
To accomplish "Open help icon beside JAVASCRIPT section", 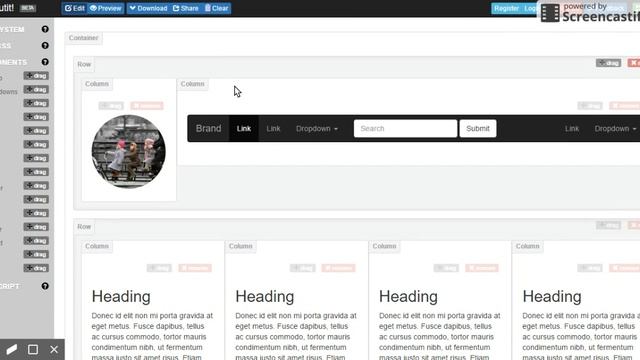I will click(x=45, y=286).
